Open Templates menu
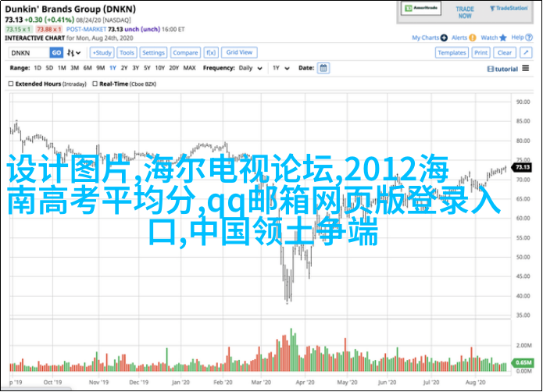The image size is (543, 392). (x=452, y=52)
